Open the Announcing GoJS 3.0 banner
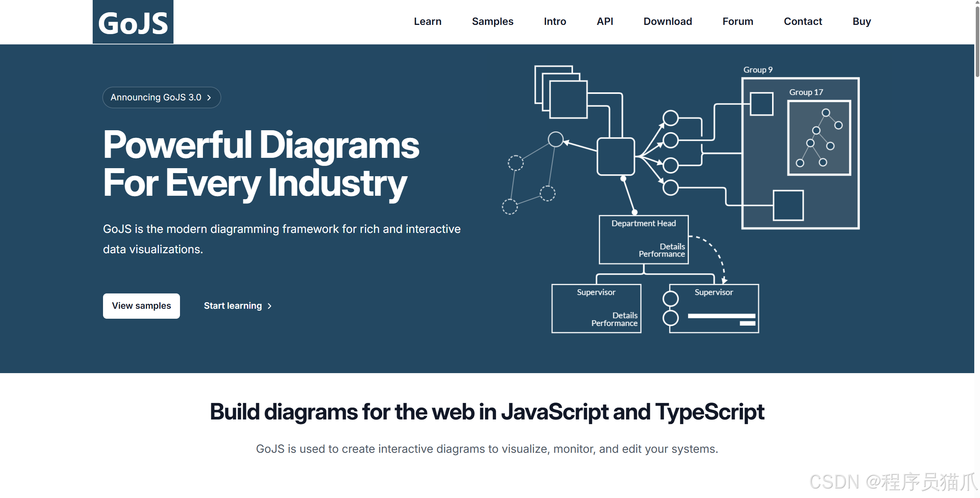The height and width of the screenshot is (498, 980). pos(156,97)
